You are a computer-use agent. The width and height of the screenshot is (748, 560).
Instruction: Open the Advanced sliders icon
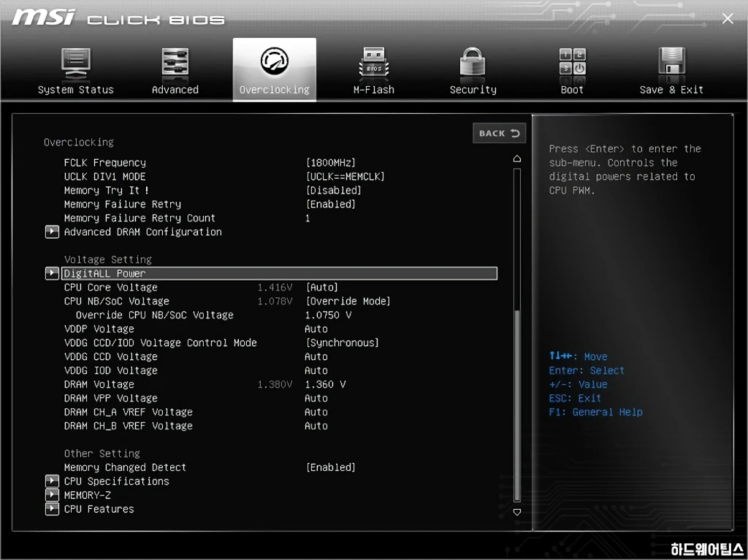pyautogui.click(x=175, y=62)
